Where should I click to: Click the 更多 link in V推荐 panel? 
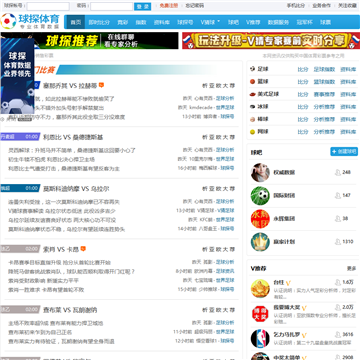tap(351, 268)
